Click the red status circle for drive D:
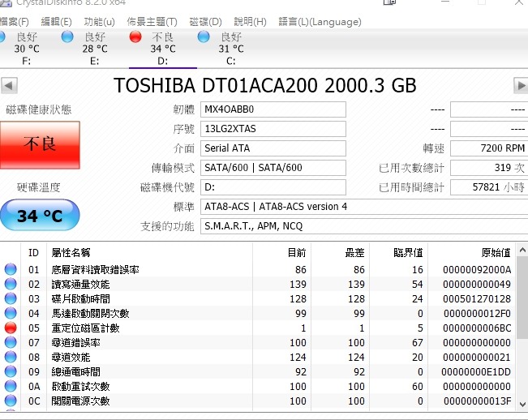The width and height of the screenshot is (528, 420). click(135, 36)
